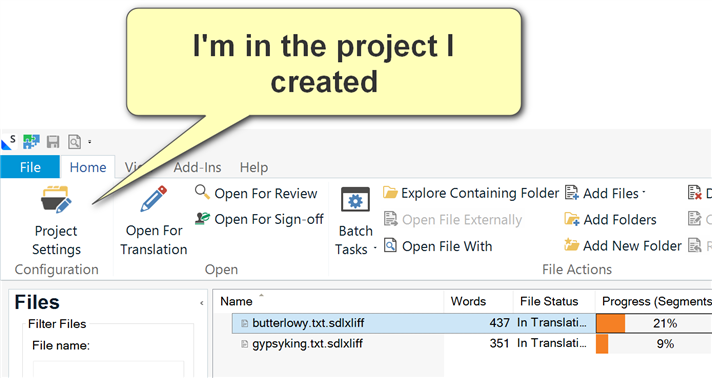Sort by the Words column header
The image size is (712, 378).
[479, 301]
